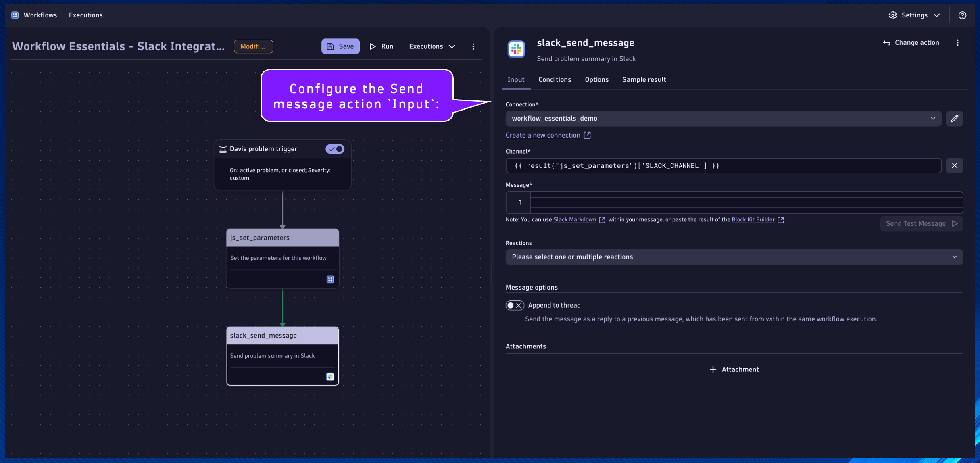
Task: Click into the Message editor line 1
Action: click(x=746, y=202)
